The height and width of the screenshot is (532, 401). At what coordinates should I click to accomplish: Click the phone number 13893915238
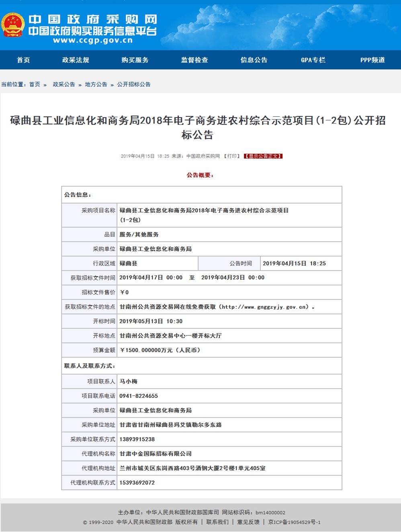click(137, 439)
